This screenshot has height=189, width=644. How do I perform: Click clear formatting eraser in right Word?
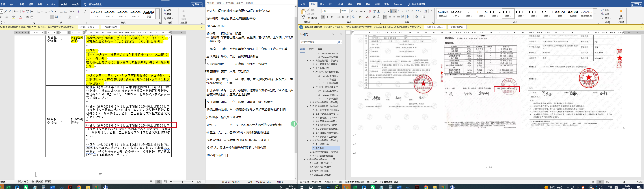pyautogui.click(x=370, y=11)
